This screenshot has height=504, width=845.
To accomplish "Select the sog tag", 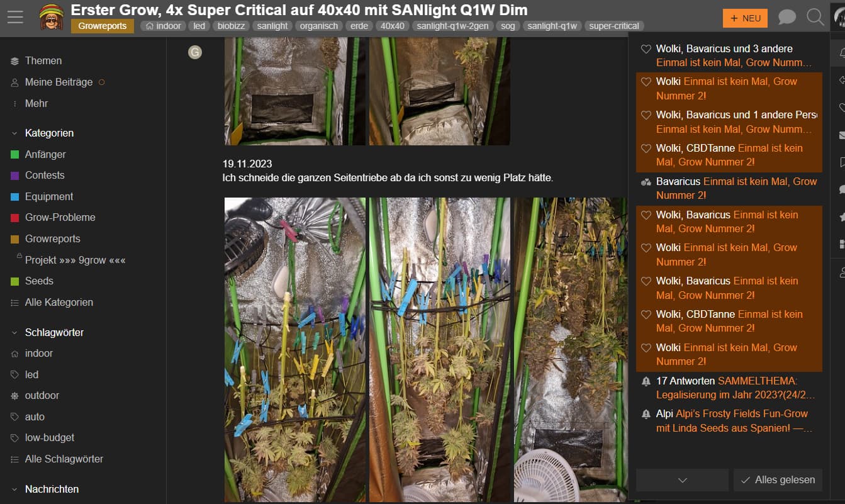I will [x=507, y=26].
